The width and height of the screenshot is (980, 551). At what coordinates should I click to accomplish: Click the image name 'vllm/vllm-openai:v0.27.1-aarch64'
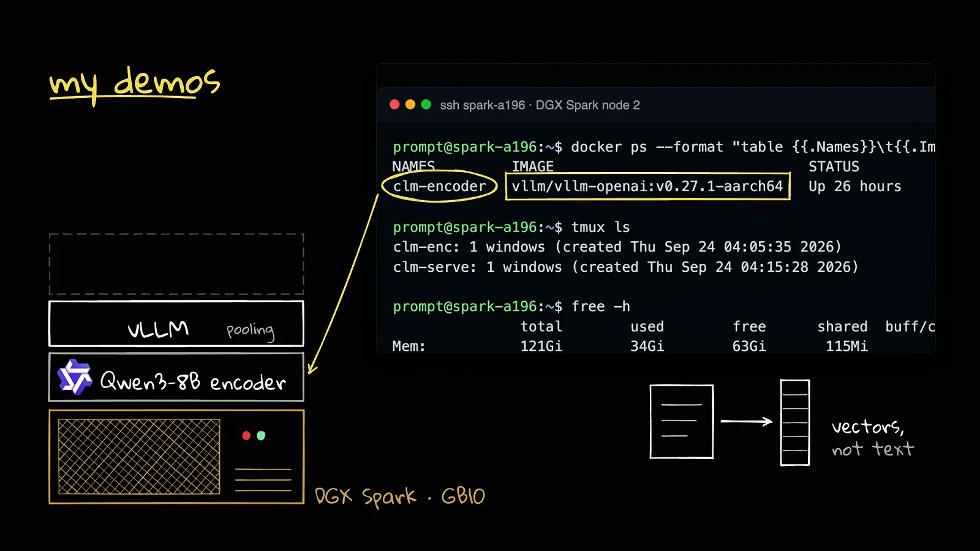point(647,186)
